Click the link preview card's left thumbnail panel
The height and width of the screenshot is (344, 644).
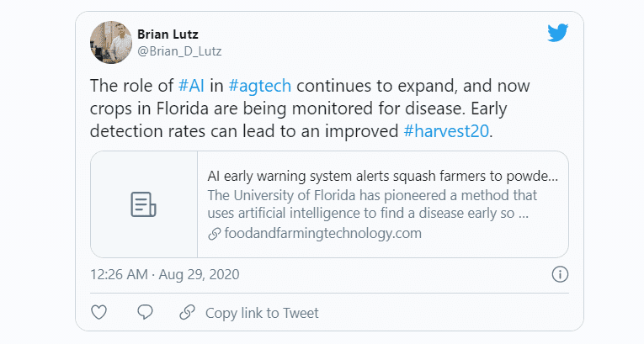tap(144, 204)
